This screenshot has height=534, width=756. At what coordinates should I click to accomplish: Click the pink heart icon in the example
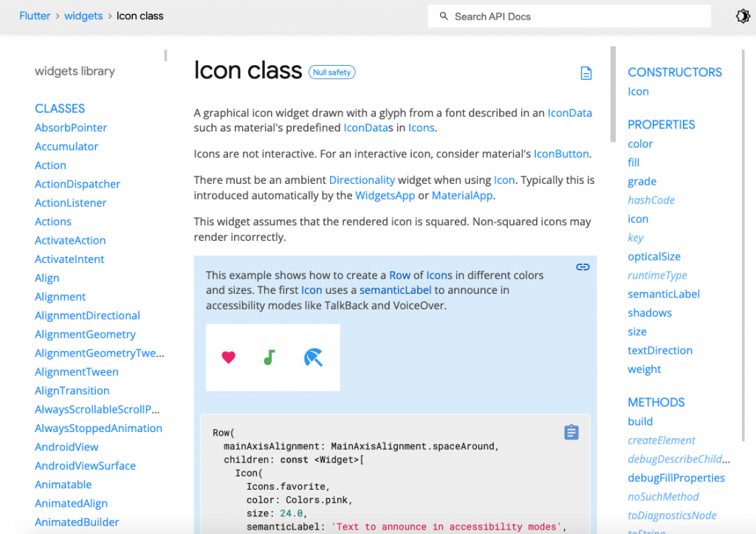[229, 357]
